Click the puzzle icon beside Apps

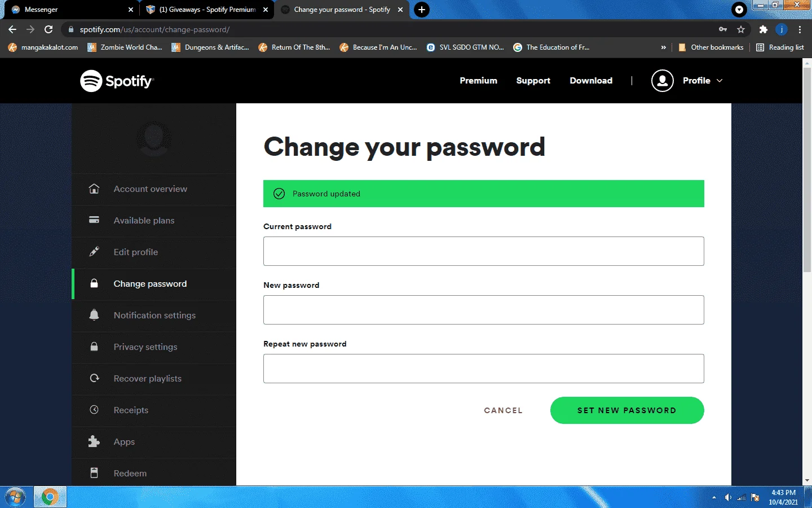tap(94, 441)
